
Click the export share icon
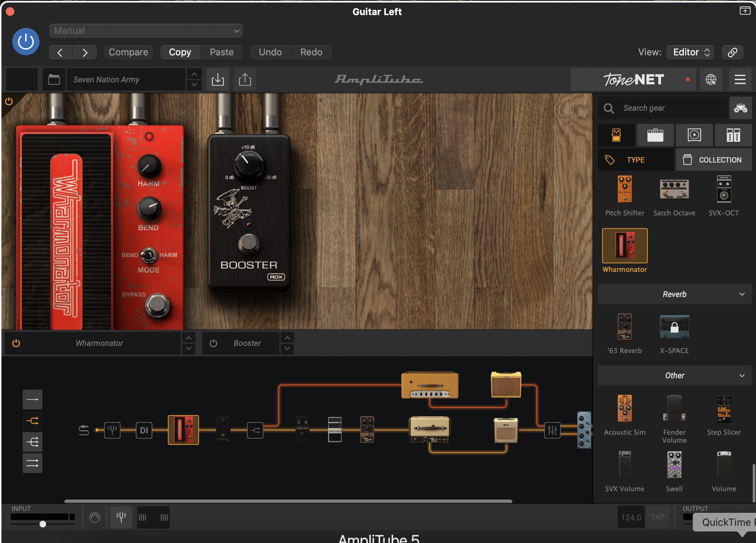(245, 79)
